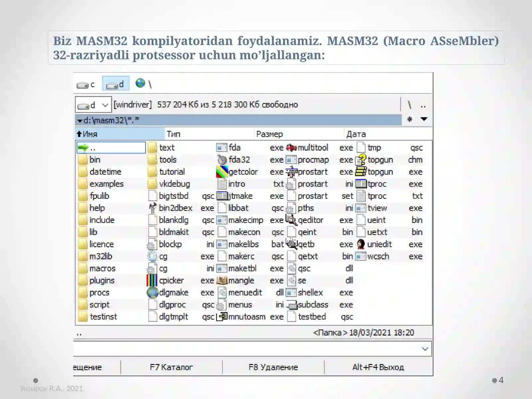Viewport: 532px width, 399px height.
Task: Select the include folder
Action: (97, 220)
